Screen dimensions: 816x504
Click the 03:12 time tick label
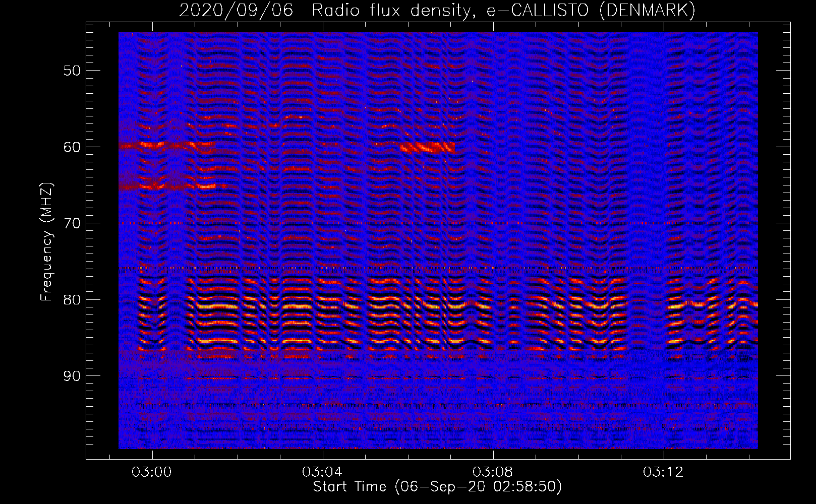pos(663,472)
